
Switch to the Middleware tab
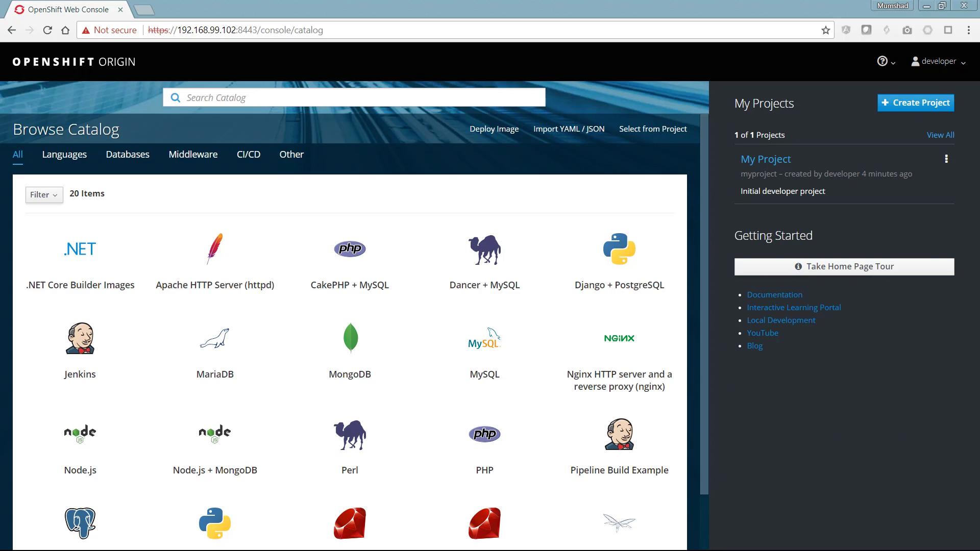click(x=193, y=154)
